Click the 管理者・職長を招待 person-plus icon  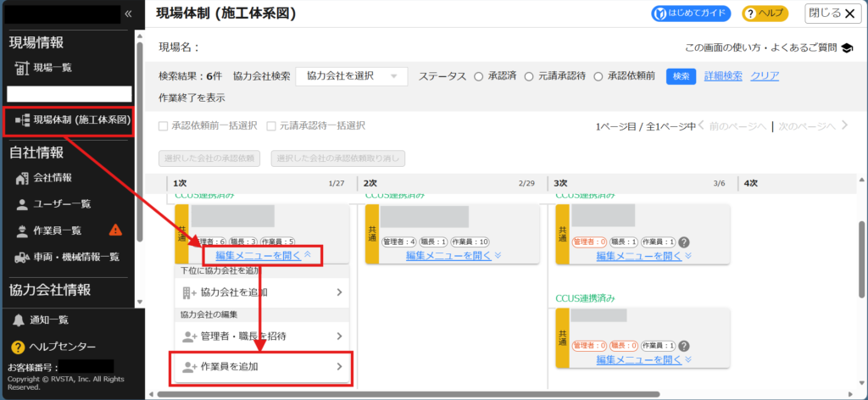click(x=190, y=336)
